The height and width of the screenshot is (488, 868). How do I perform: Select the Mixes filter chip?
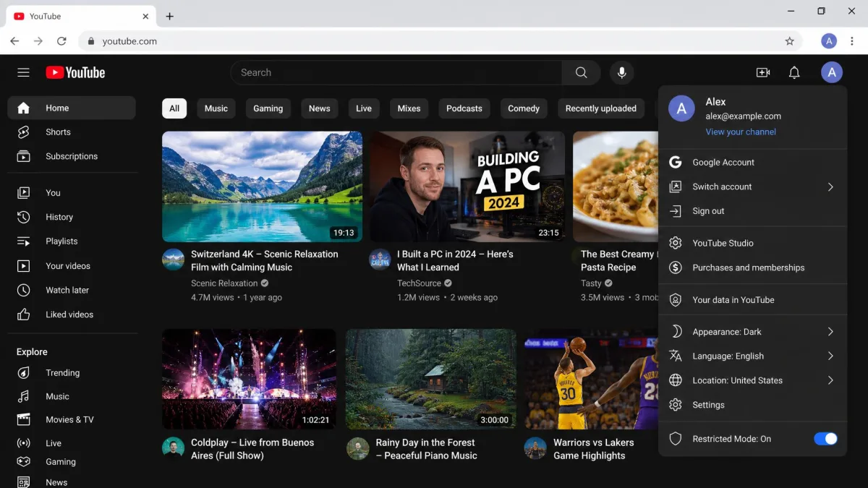click(x=409, y=108)
